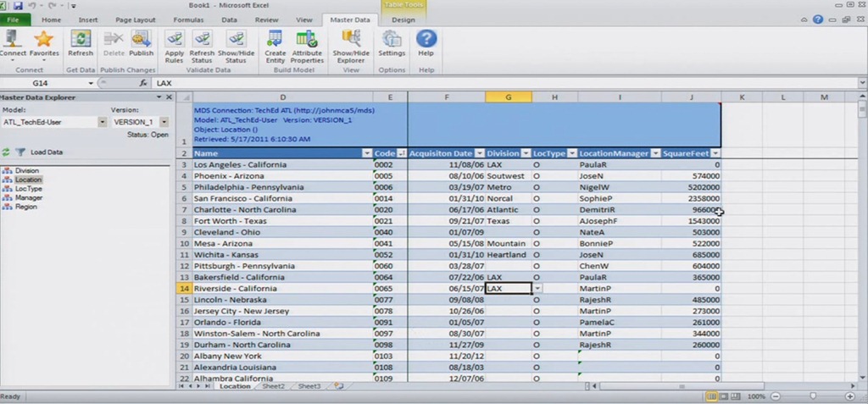Open the G14 cell validation dropdown arrow
The image size is (868, 404).
(537, 288)
